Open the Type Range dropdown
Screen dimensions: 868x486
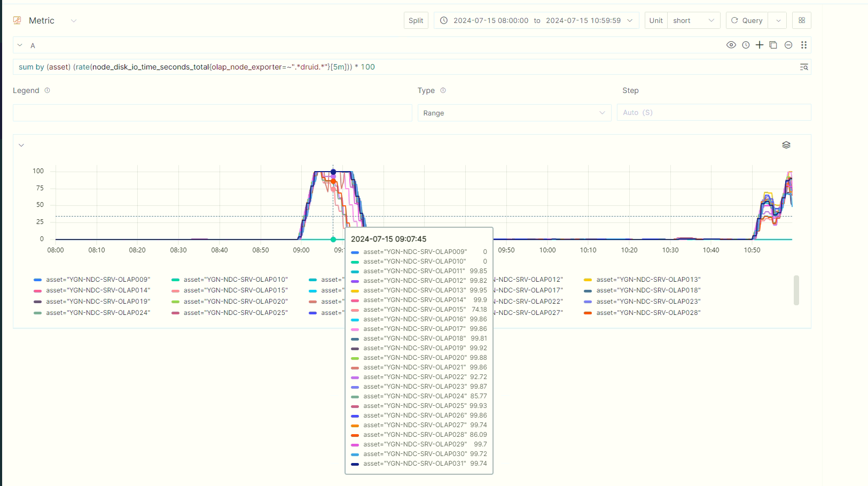(x=514, y=113)
